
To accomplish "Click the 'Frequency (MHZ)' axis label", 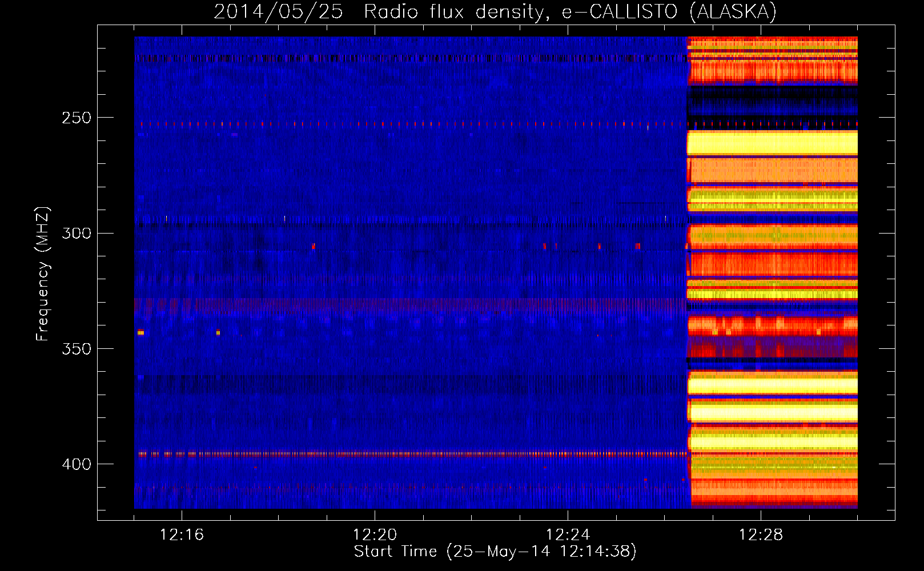I will (x=43, y=274).
